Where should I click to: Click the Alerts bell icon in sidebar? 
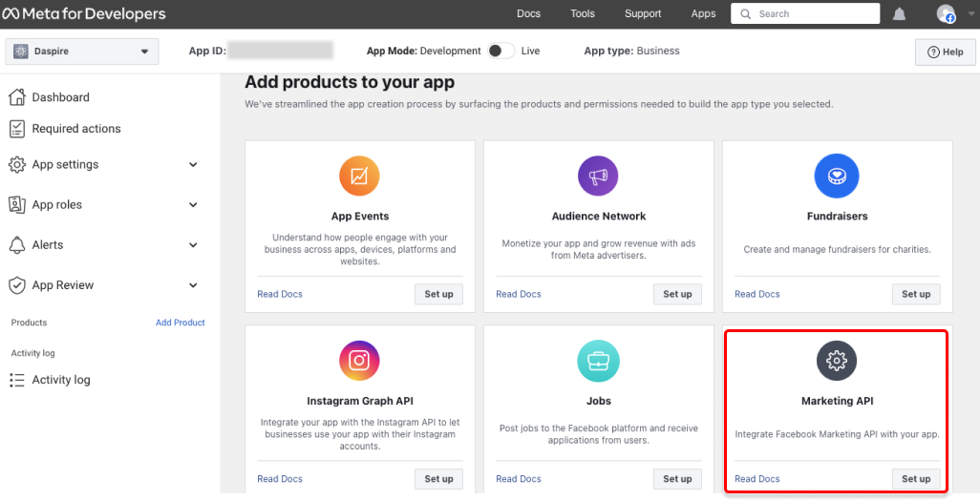(x=17, y=245)
